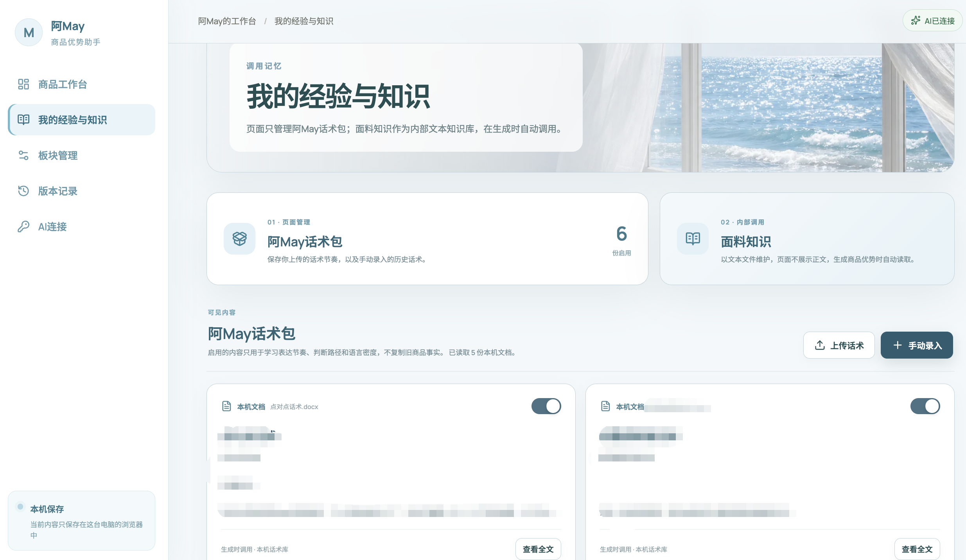Click the round M avatar
Image resolution: width=966 pixels, height=560 pixels.
[29, 32]
